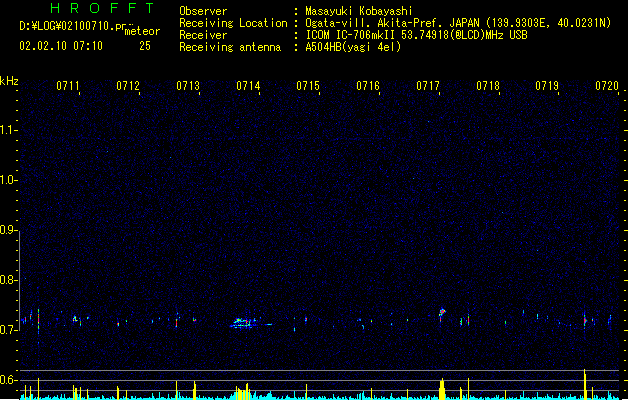Click the 0717 time axis marker
Viewport: 629px width, 400px height.
click(428, 86)
